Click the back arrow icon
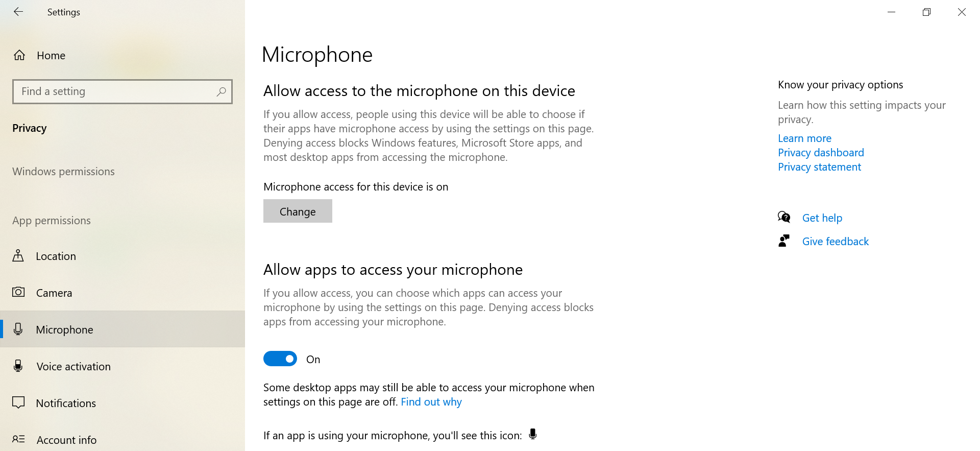The image size is (980, 451). (x=18, y=12)
